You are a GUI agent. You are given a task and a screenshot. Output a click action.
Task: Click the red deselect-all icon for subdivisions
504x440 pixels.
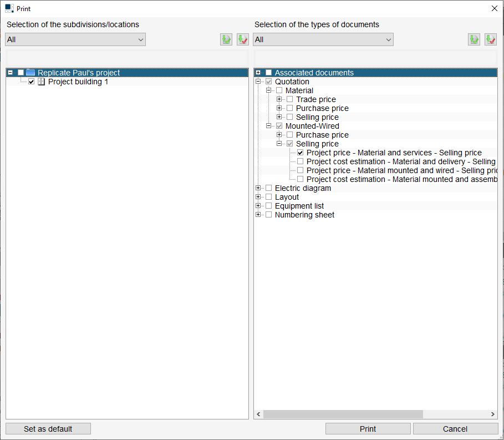pos(242,39)
